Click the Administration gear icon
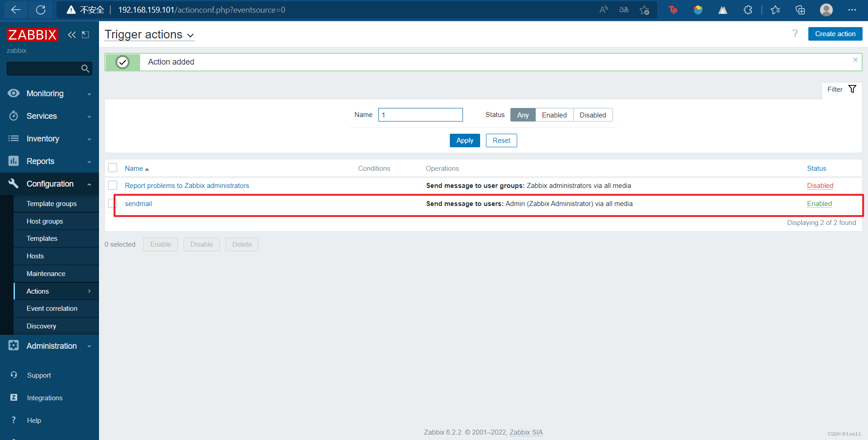The width and height of the screenshot is (868, 440). [14, 346]
